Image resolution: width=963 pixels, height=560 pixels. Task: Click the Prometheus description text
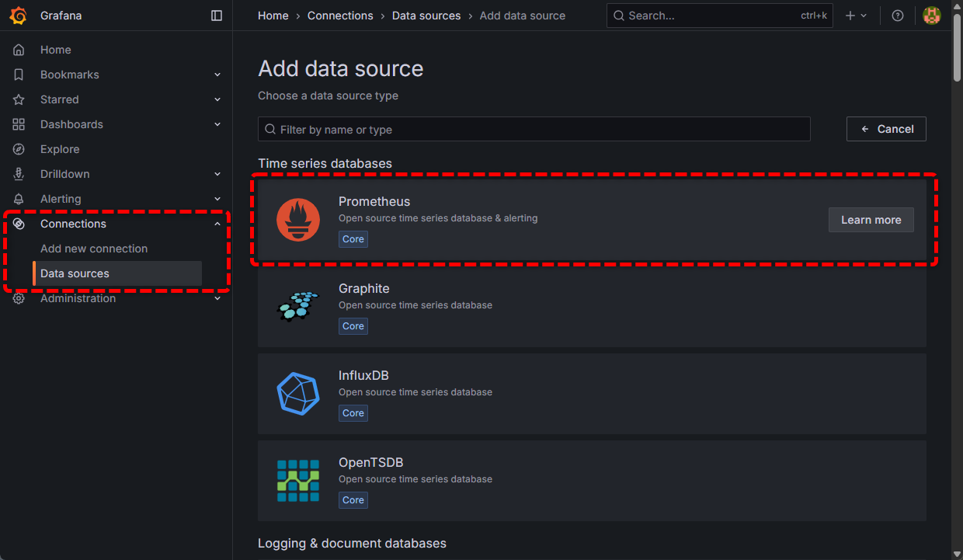(x=438, y=218)
